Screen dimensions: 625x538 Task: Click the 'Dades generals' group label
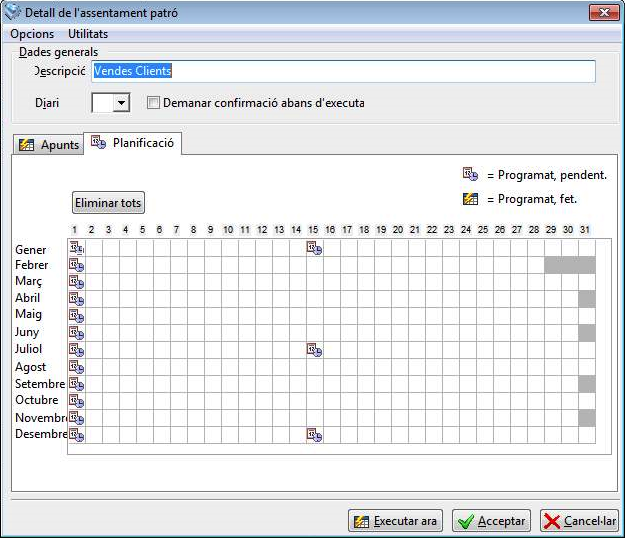pos(58,52)
